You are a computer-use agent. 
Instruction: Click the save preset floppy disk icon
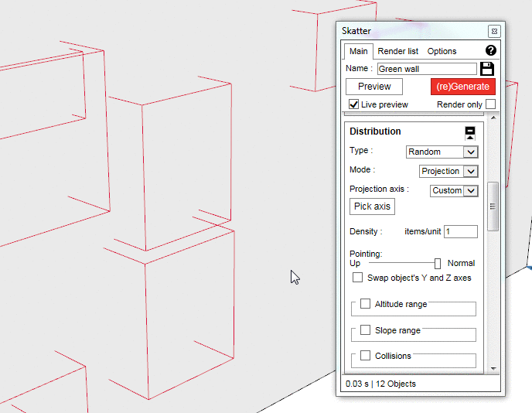point(487,69)
